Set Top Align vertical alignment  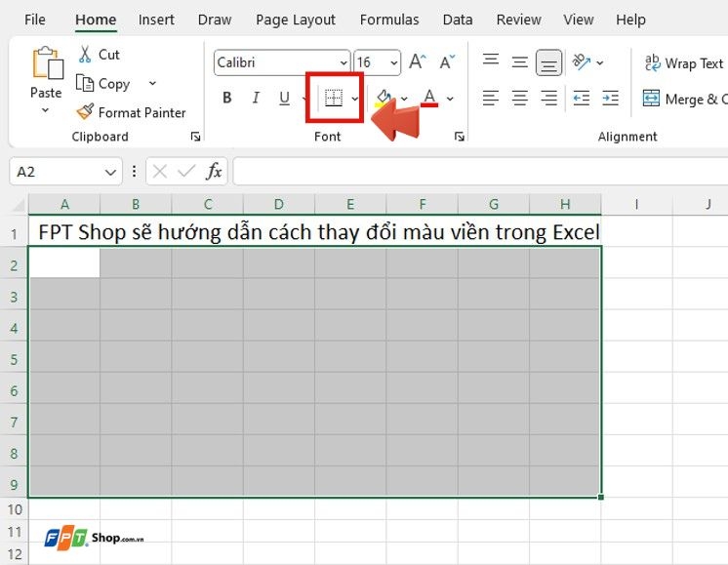[x=490, y=61]
